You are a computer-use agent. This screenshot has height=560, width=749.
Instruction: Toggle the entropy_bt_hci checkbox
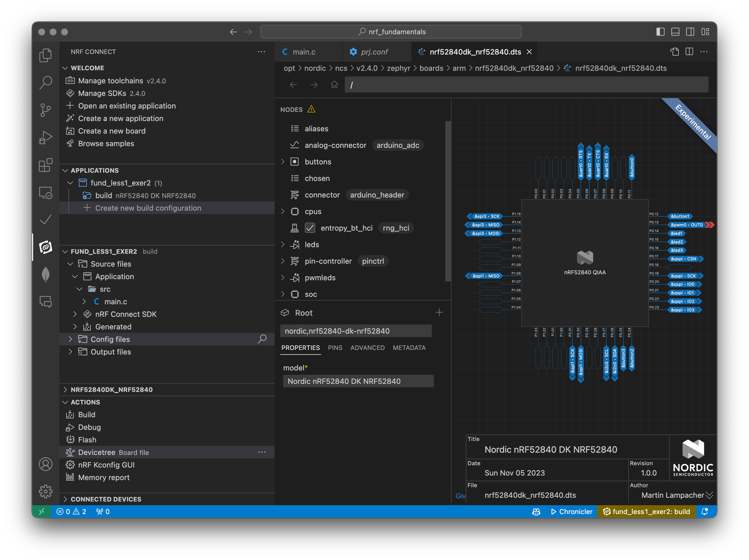[x=310, y=228]
